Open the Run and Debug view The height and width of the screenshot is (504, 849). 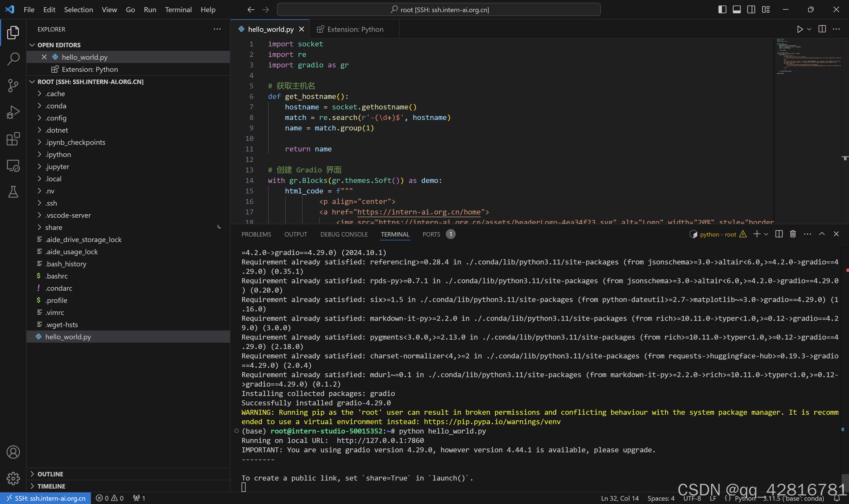13,112
